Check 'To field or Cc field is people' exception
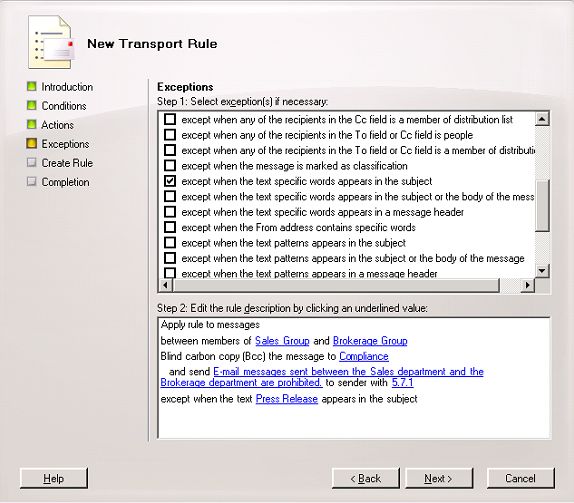 (x=170, y=135)
